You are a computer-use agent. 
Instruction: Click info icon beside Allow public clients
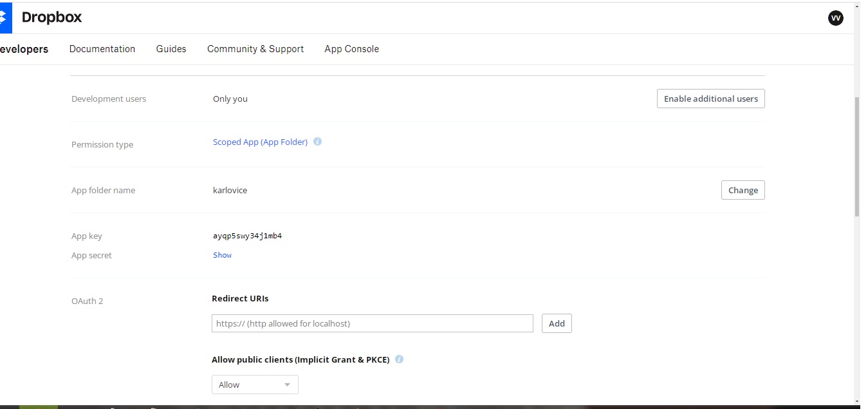(399, 359)
